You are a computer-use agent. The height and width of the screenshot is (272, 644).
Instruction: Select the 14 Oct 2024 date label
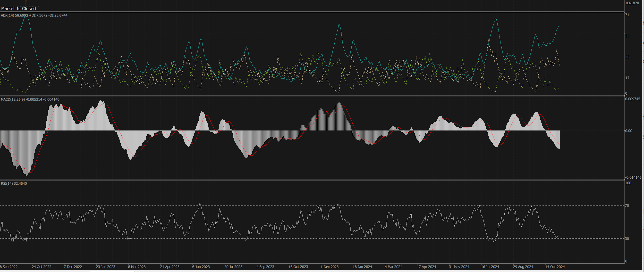(x=555, y=267)
